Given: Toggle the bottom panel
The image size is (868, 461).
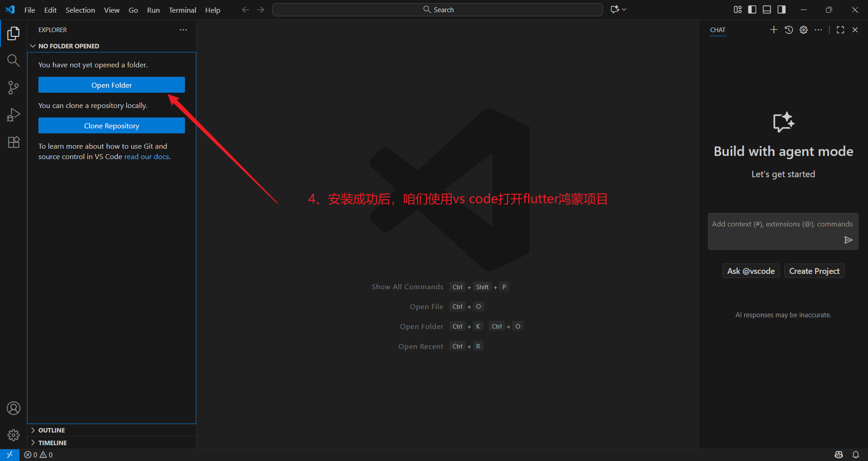Looking at the screenshot, I should click(767, 9).
